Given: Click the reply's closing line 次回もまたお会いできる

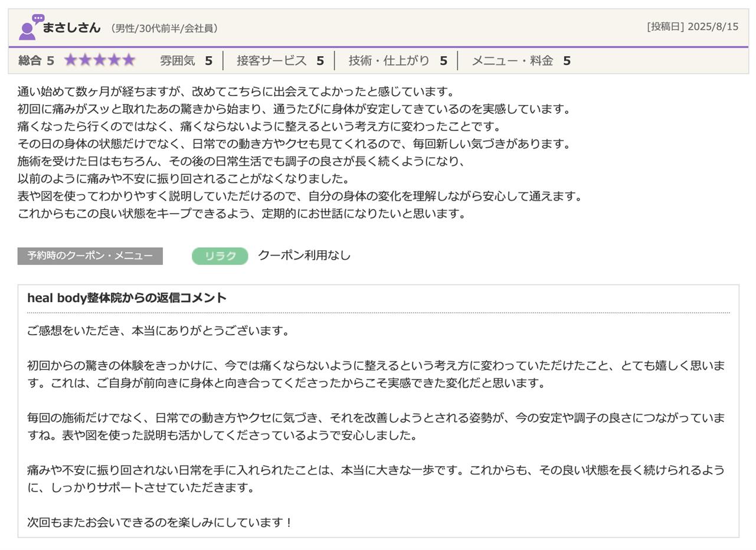Looking at the screenshot, I should click(x=160, y=522).
